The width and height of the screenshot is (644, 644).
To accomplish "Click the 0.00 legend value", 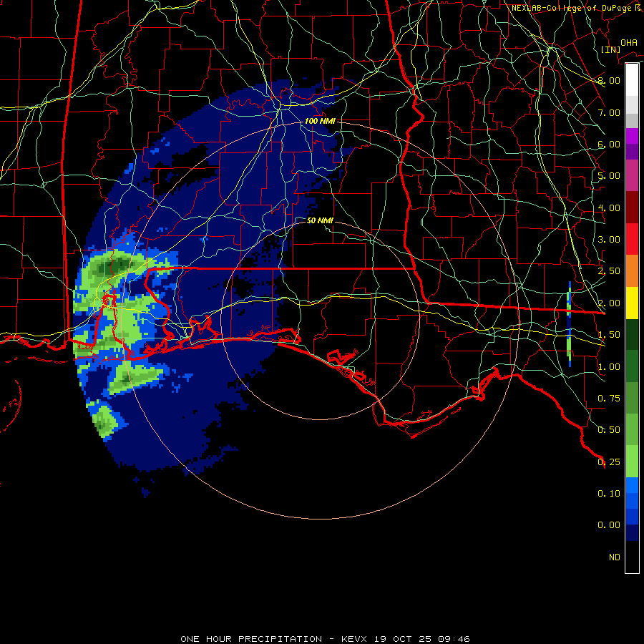I will coord(609,525).
